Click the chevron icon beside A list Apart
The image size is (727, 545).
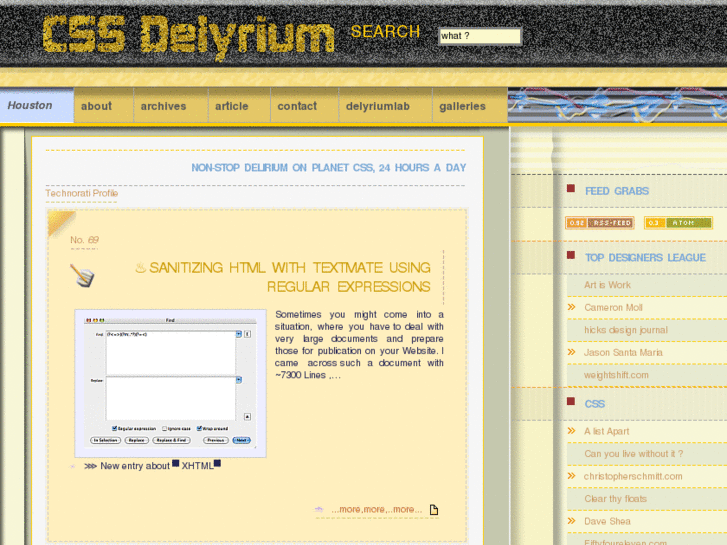572,431
